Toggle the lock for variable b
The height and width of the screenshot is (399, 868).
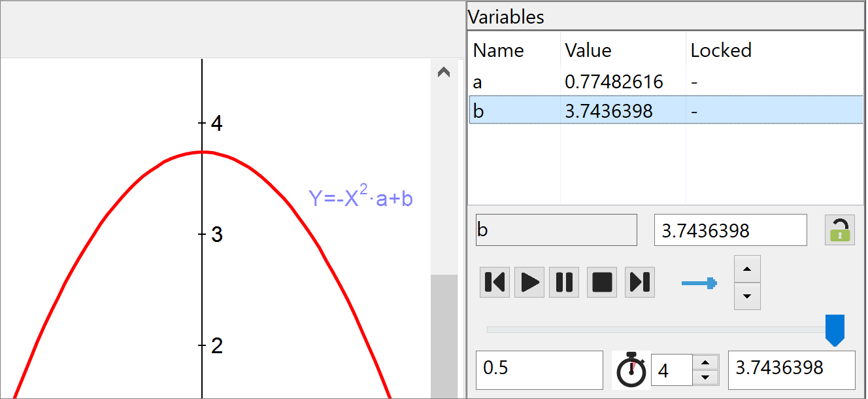(x=839, y=230)
